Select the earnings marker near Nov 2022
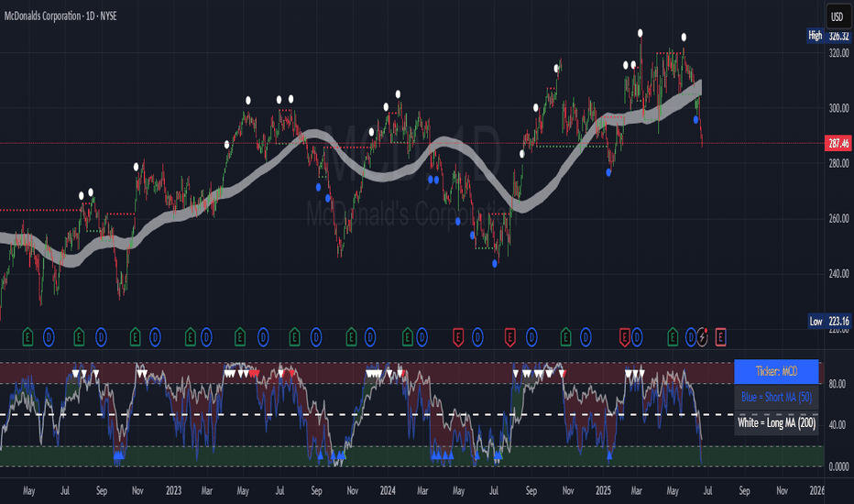 click(x=135, y=338)
